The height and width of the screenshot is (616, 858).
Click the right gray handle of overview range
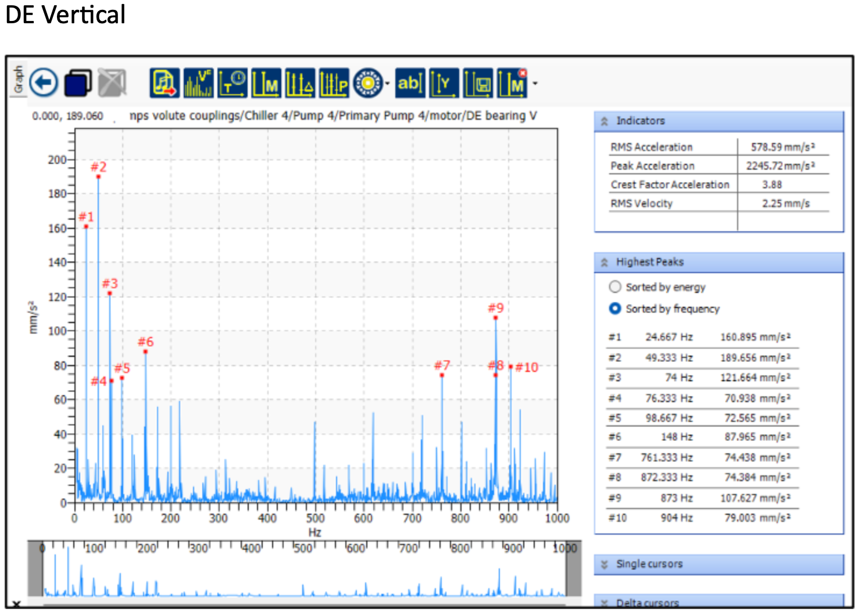coord(574,570)
